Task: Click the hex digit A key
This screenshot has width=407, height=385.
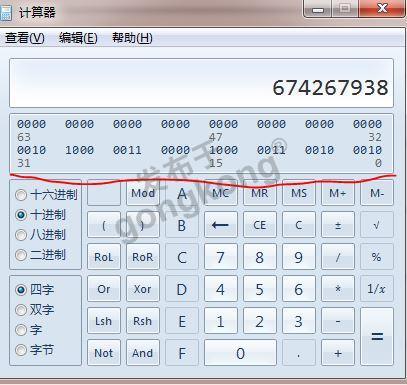Action: click(182, 193)
